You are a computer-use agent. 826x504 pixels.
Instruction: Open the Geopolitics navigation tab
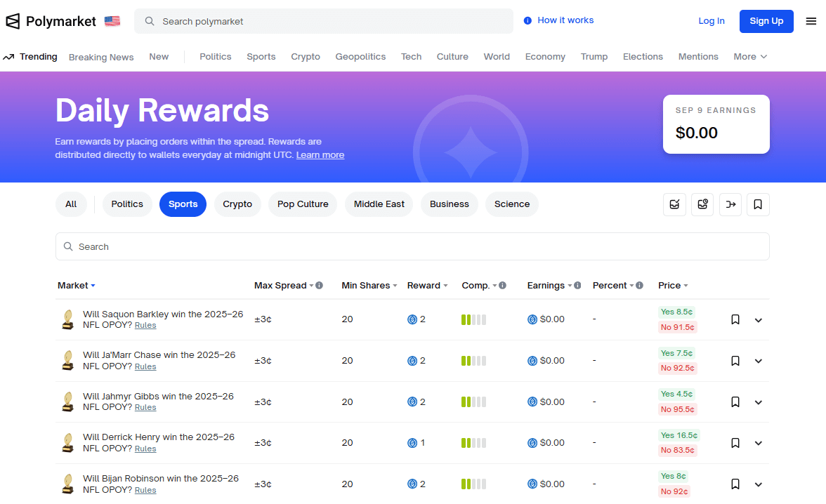[x=360, y=57]
